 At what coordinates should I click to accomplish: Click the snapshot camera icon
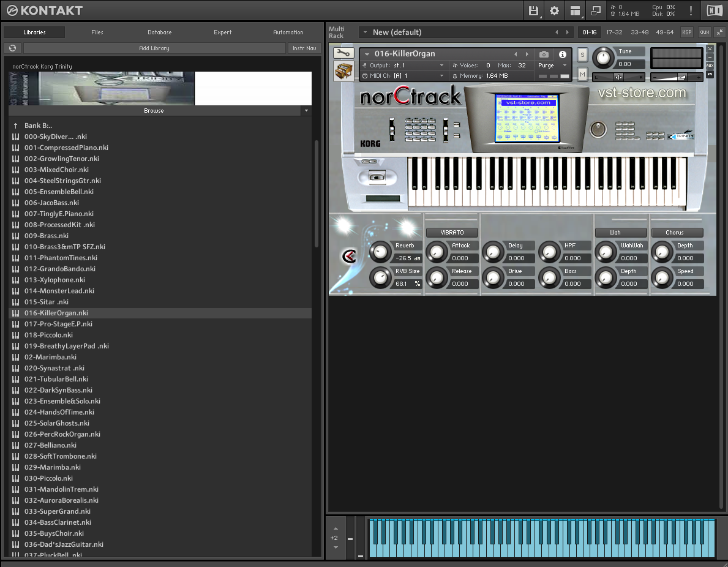(544, 54)
